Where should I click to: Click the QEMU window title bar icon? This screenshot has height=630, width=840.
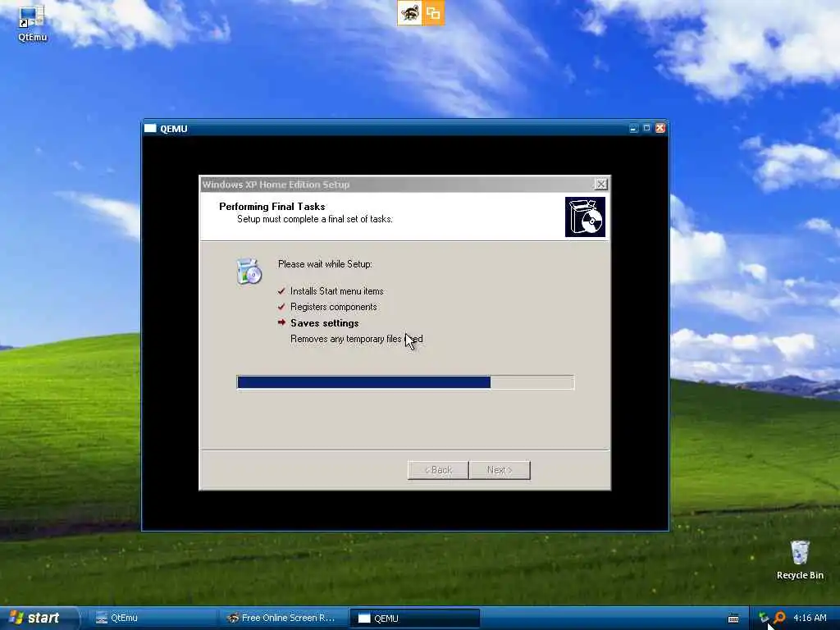tap(150, 129)
